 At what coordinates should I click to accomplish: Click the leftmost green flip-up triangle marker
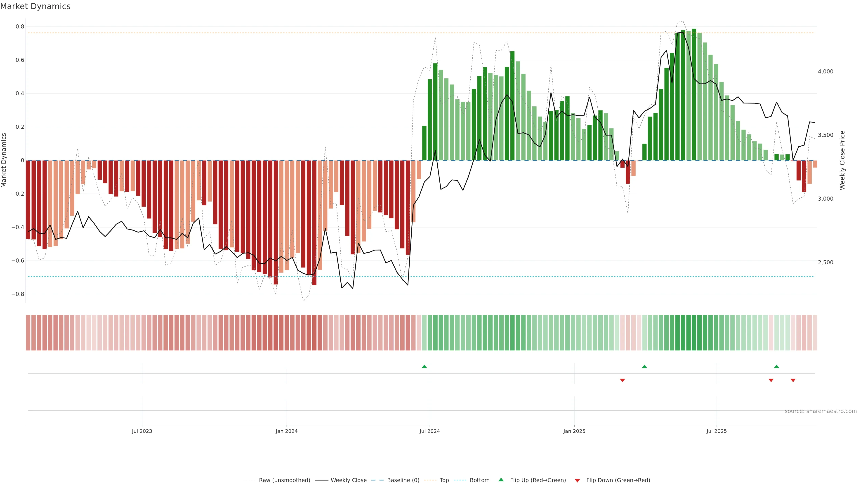pyautogui.click(x=424, y=366)
